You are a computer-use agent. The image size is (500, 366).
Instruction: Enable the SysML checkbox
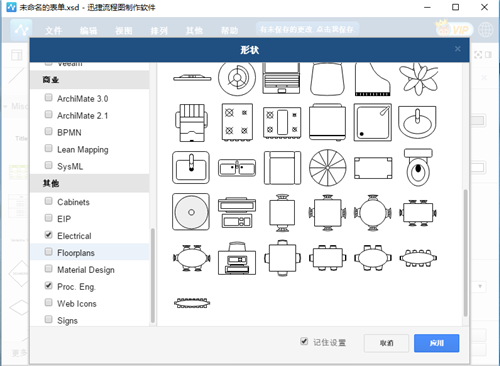pos(49,165)
